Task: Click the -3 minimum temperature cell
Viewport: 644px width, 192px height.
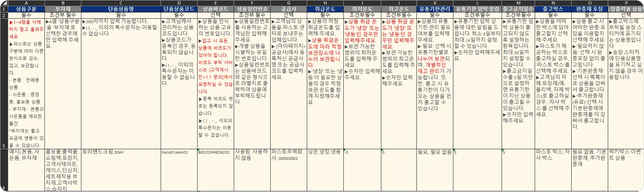Action: pos(362,170)
